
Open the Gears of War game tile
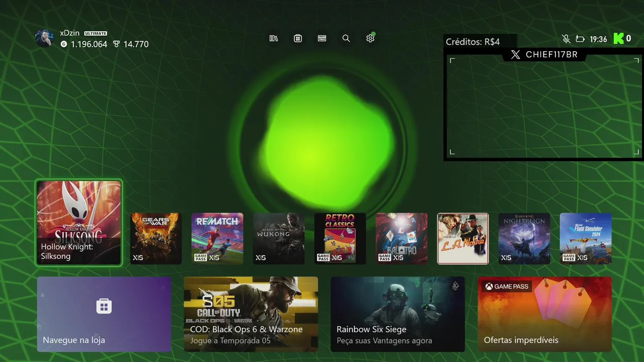pyautogui.click(x=156, y=238)
